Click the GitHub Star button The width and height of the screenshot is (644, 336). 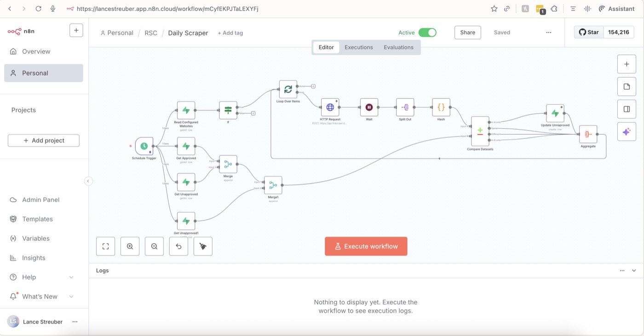(589, 32)
